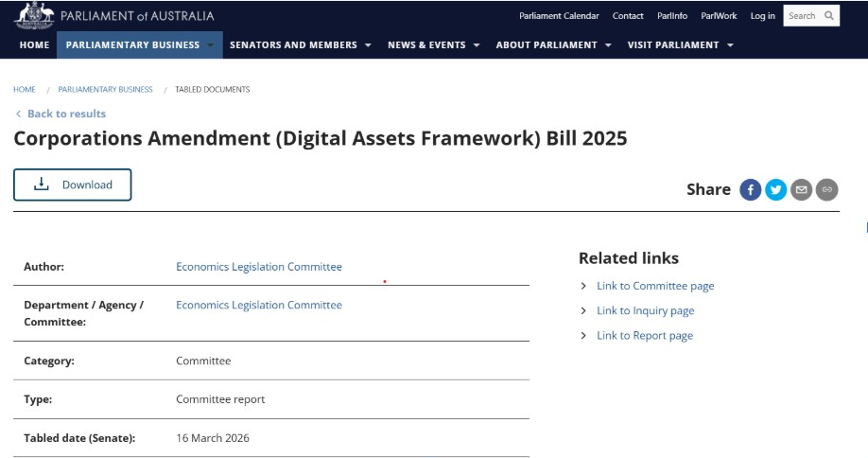
Task: Open the Visit Parliament menu
Action: coord(673,44)
